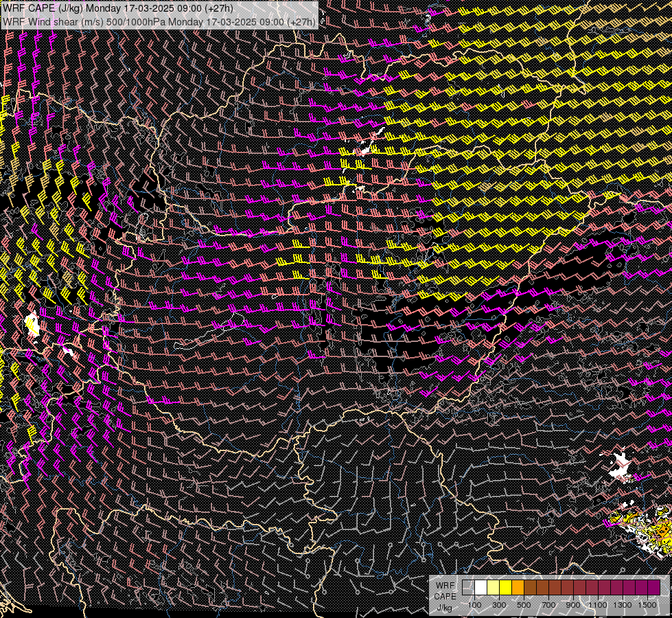Click the WRF CAPE title line at top

pyautogui.click(x=118, y=8)
